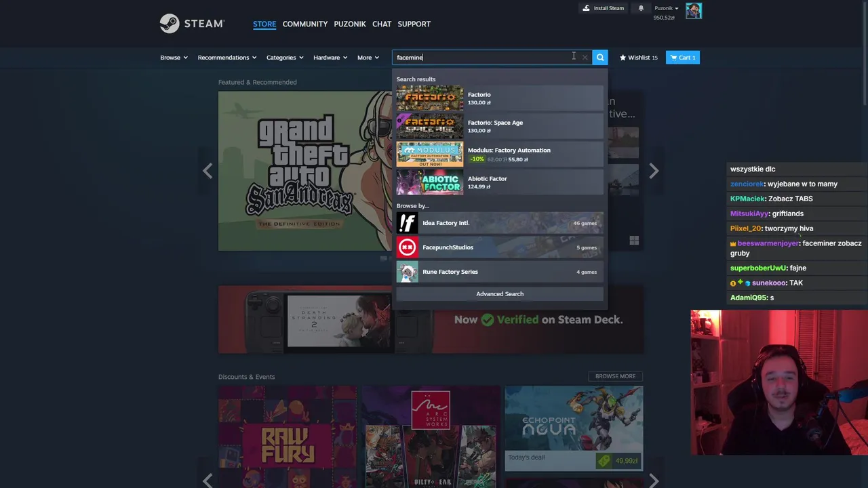Expand the More dropdown
This screenshot has width=868, height=488.
(368, 58)
